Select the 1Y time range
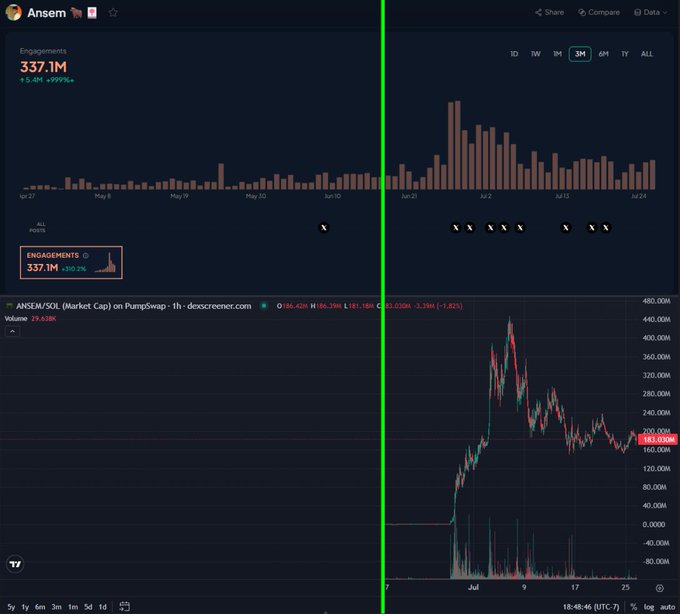This screenshot has width=680, height=614. pyautogui.click(x=624, y=54)
